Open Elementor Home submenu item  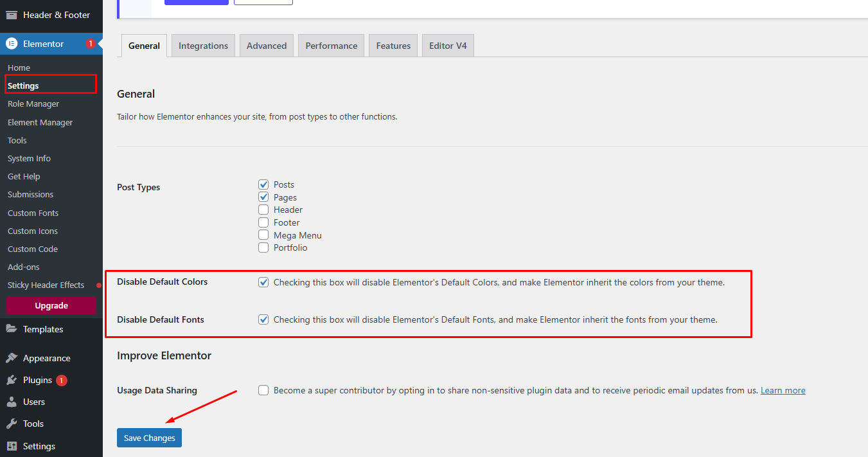click(x=19, y=67)
